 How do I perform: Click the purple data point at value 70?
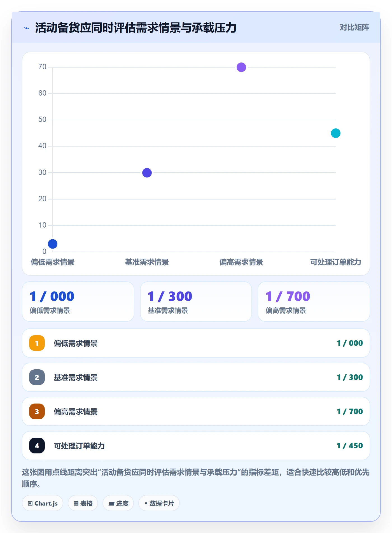tap(241, 67)
